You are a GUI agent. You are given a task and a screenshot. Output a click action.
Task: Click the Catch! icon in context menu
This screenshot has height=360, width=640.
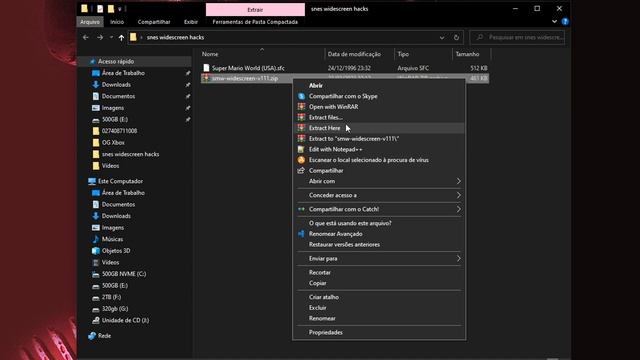click(x=301, y=209)
